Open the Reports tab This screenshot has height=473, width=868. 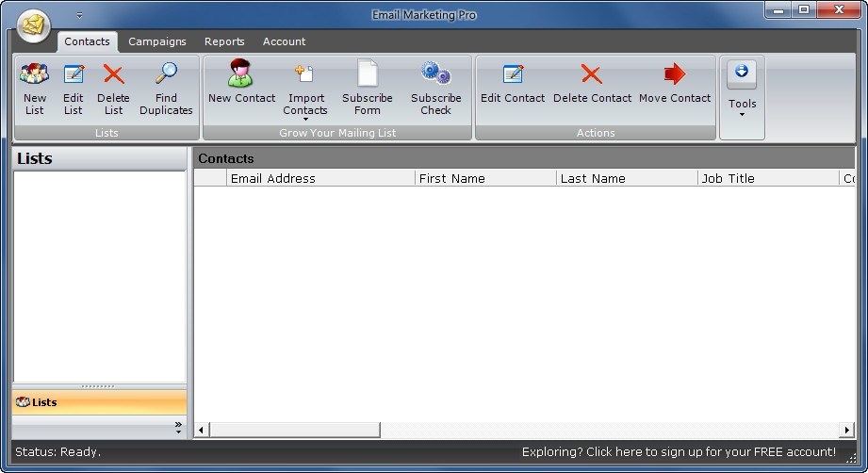(224, 41)
